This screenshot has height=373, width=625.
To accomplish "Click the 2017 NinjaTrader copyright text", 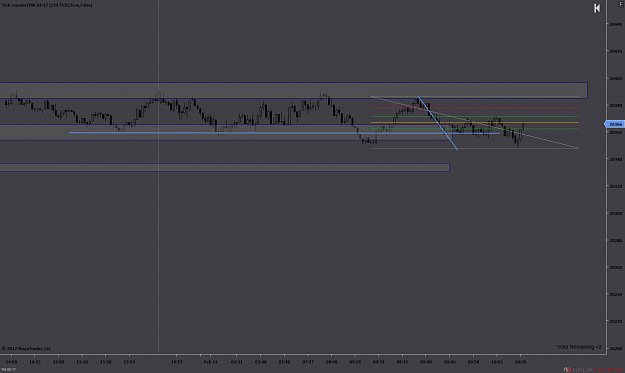I will pyautogui.click(x=26, y=348).
